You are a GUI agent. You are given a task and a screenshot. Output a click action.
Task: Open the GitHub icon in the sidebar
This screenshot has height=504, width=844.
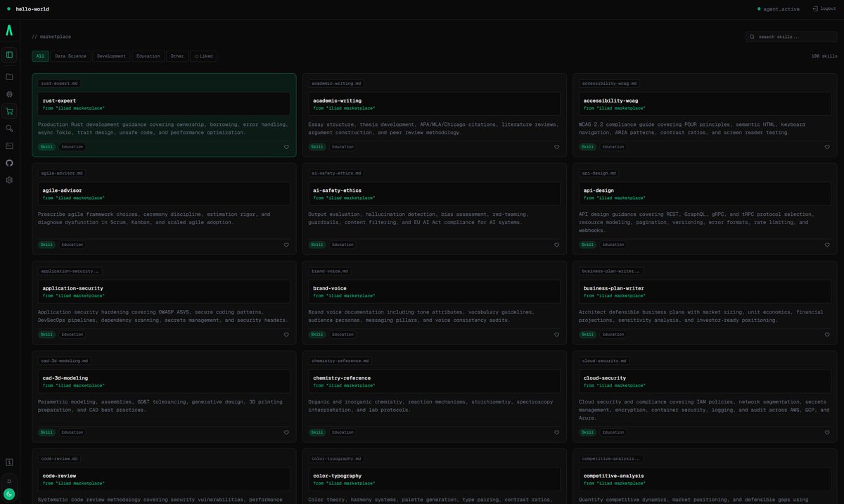[x=9, y=162]
